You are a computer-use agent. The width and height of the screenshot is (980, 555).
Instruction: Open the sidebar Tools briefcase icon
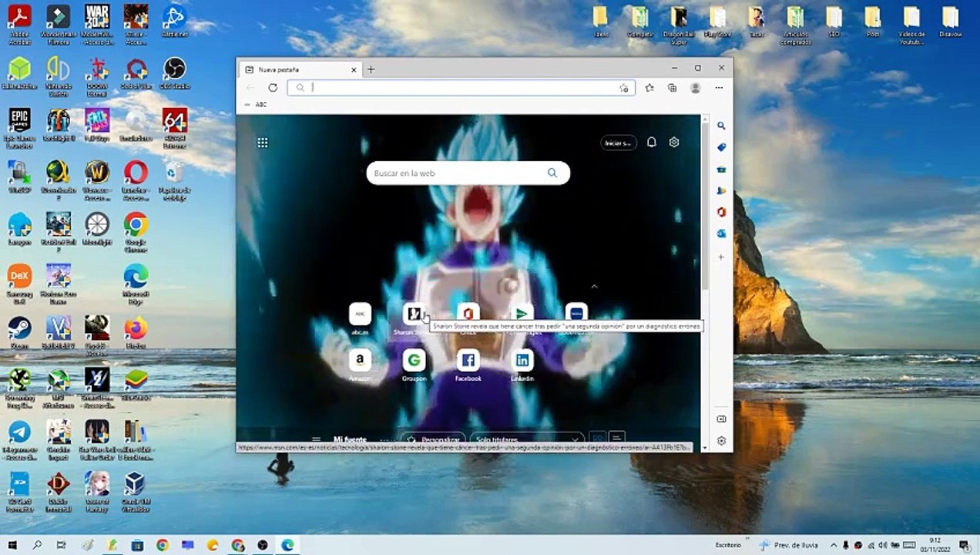[721, 169]
